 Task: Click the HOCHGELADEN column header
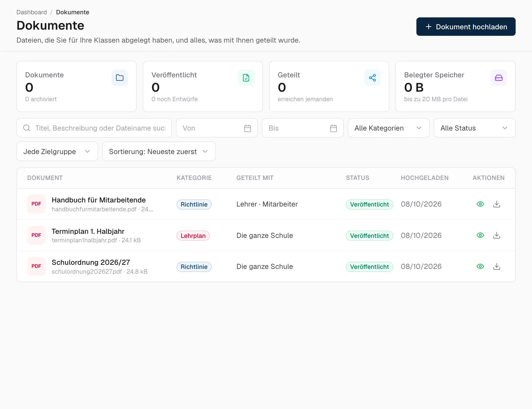(425, 178)
